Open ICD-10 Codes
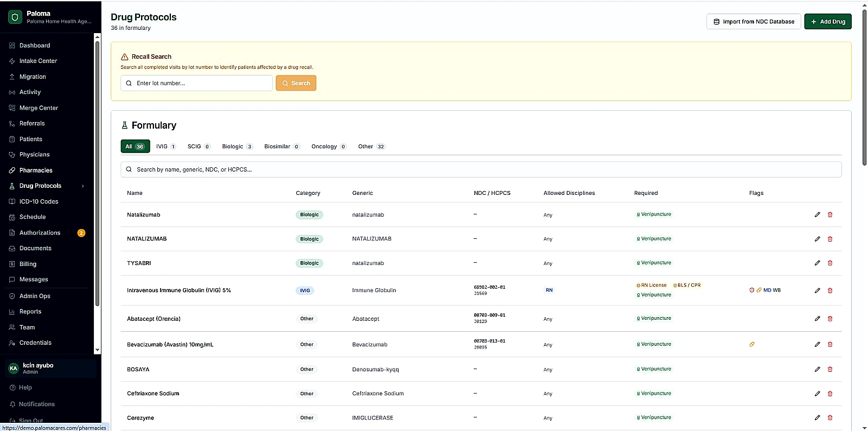The width and height of the screenshot is (868, 431). click(x=39, y=201)
